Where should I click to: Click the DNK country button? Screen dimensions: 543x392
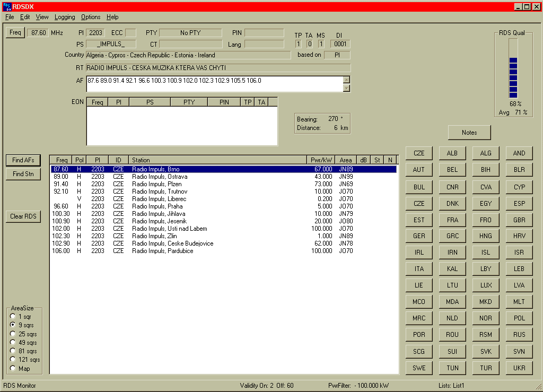point(452,204)
